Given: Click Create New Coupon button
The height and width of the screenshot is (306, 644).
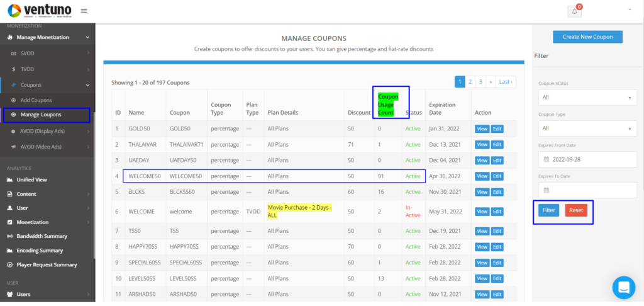Looking at the screenshot, I should 587,37.
